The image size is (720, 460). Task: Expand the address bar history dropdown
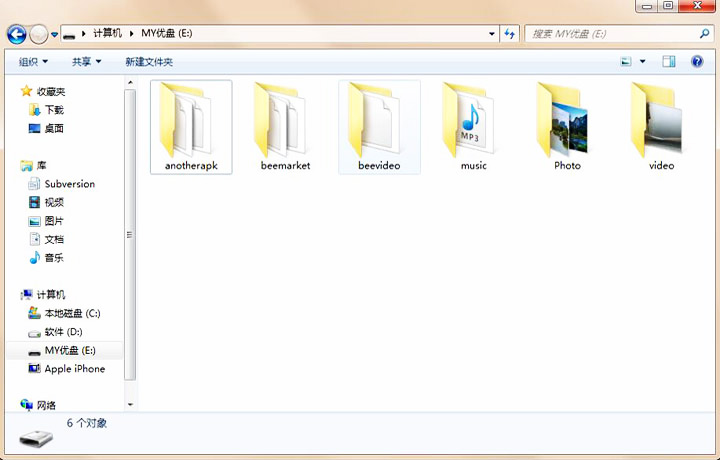[492, 34]
